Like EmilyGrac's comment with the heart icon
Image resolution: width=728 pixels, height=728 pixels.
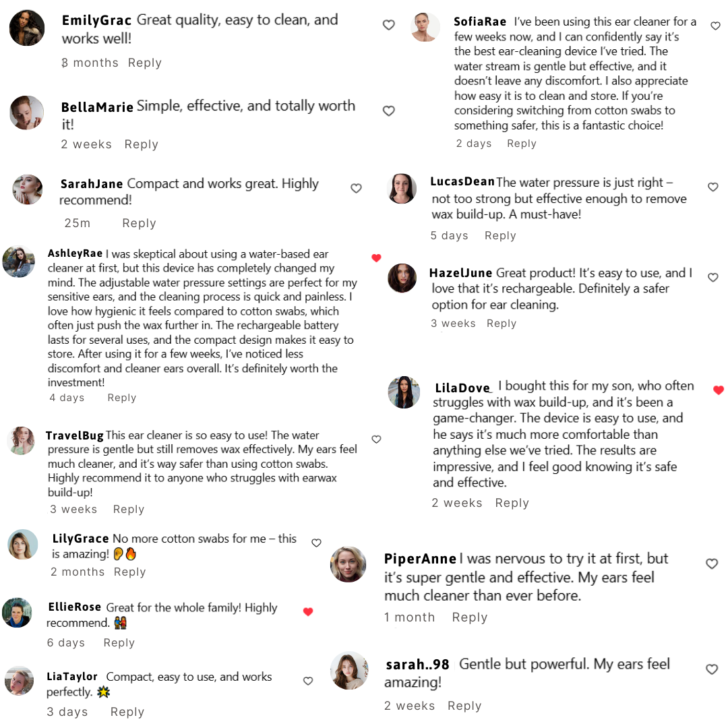point(389,25)
